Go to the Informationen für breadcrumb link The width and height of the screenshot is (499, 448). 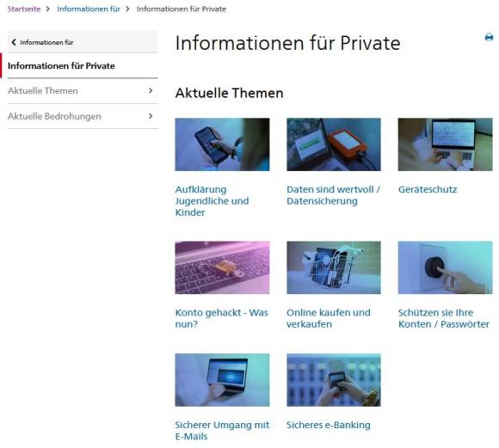89,9
